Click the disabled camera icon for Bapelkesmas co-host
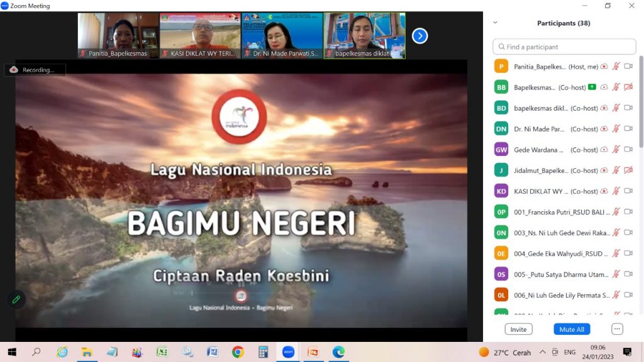This screenshot has width=644, height=362. (628, 87)
